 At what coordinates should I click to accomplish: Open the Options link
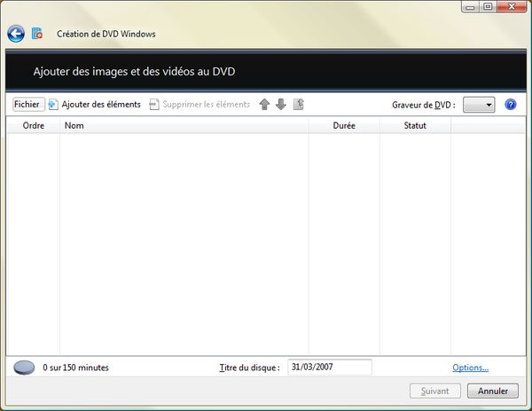click(x=470, y=368)
